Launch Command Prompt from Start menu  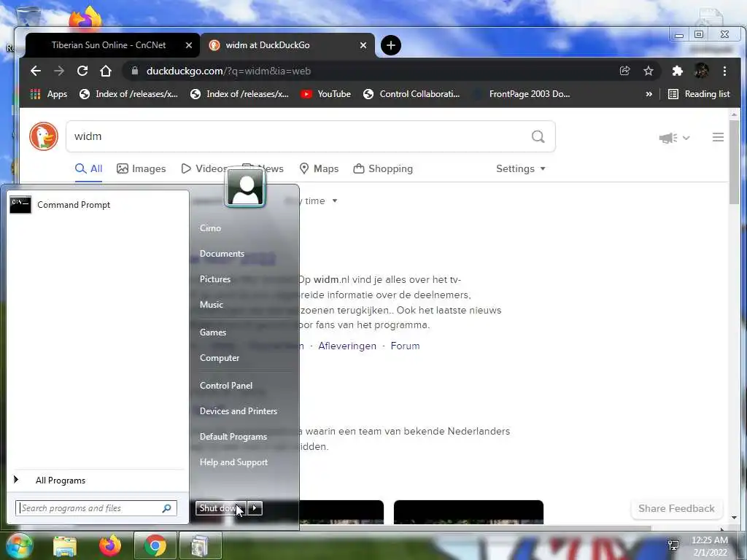(x=98, y=205)
